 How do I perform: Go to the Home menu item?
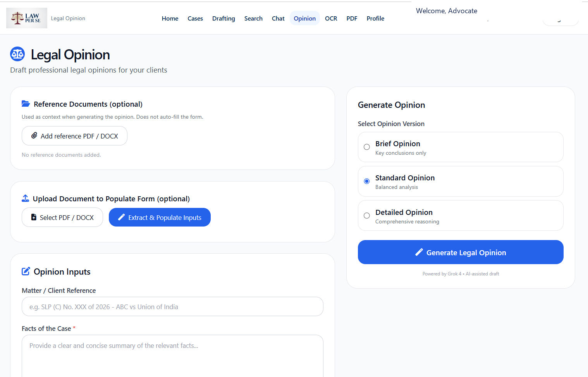coord(170,18)
